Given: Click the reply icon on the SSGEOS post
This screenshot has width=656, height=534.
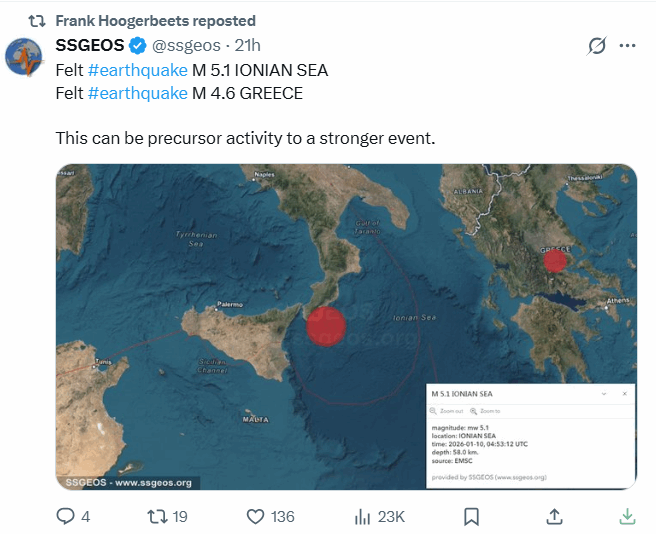Looking at the screenshot, I should click(x=66, y=516).
